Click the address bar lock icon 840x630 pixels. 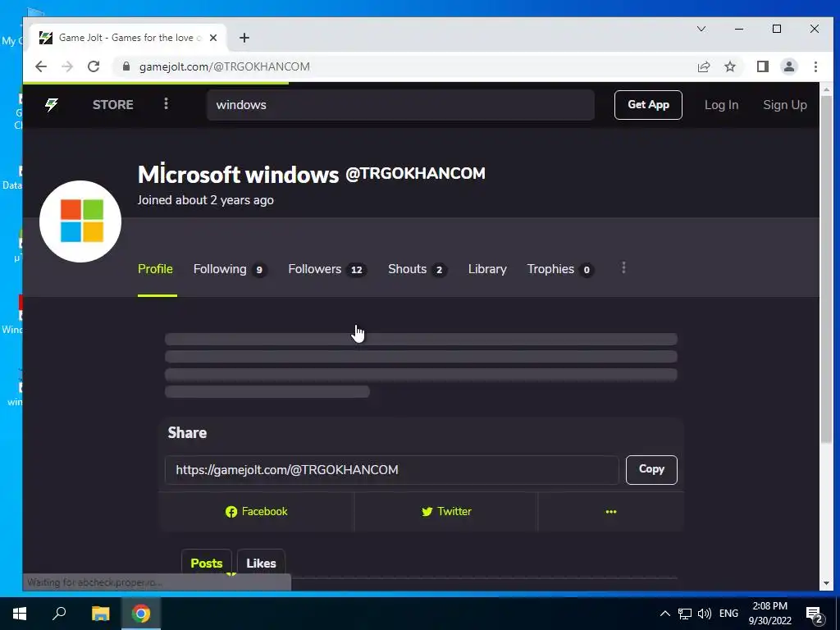click(126, 66)
